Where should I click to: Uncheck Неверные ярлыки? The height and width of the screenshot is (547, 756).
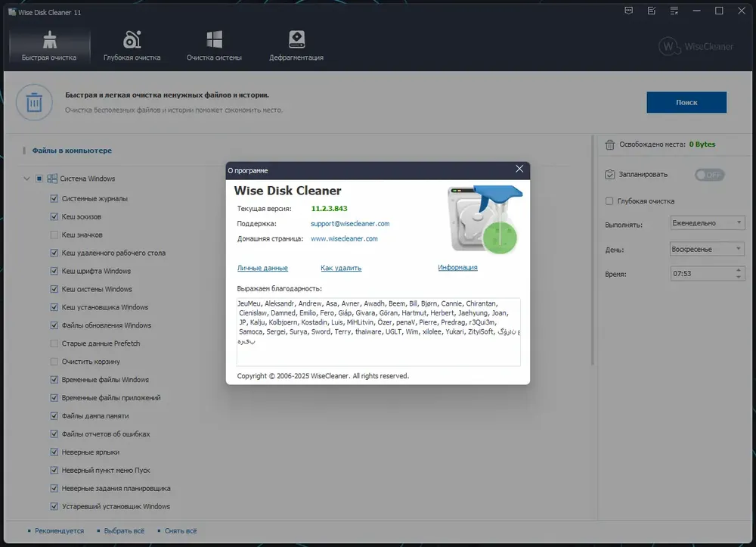[54, 452]
